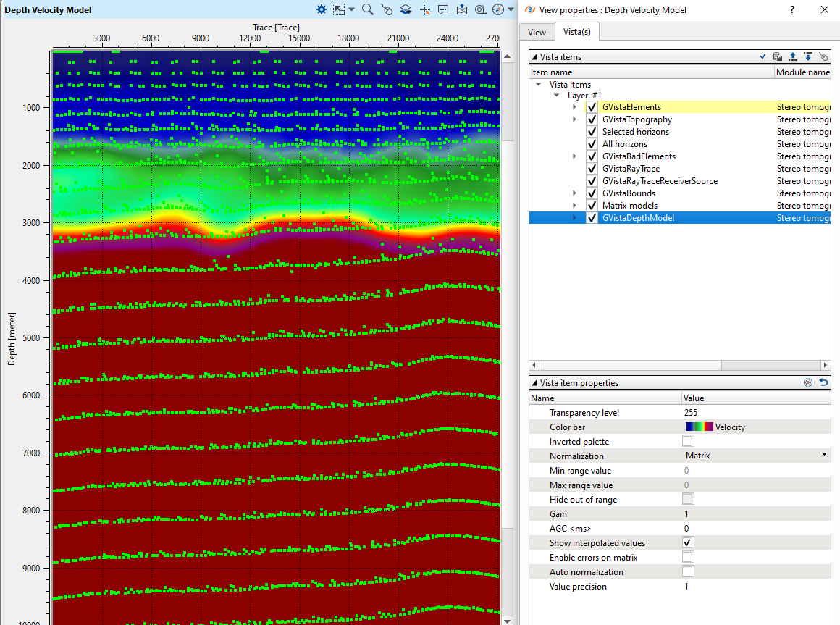The image size is (840, 625).
Task: Select the magnifier zoom tool
Action: [x=368, y=9]
